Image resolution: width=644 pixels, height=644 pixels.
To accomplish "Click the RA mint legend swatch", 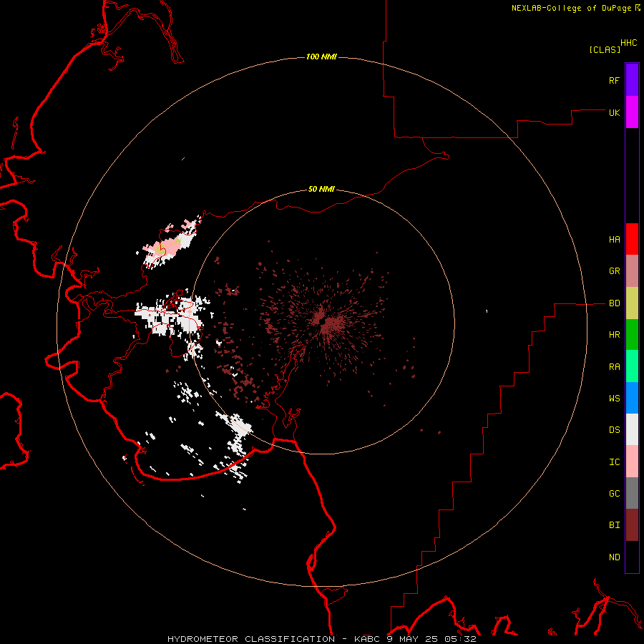I will coord(632,366).
